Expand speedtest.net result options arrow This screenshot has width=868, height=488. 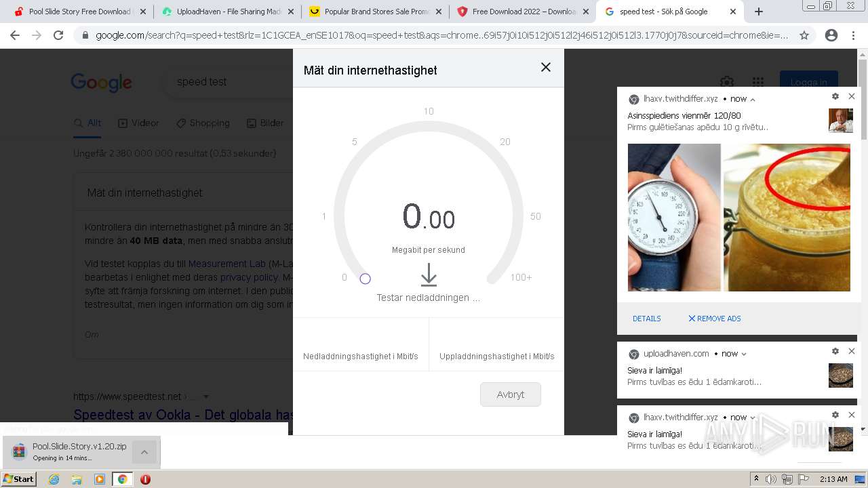click(x=206, y=396)
